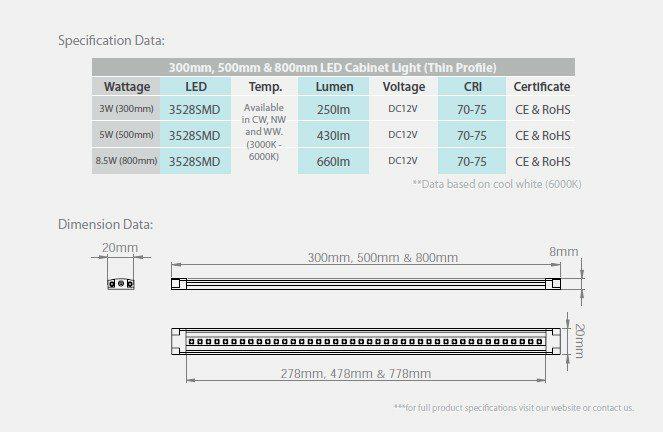Click the top-view LED strip diagram

tap(367, 341)
